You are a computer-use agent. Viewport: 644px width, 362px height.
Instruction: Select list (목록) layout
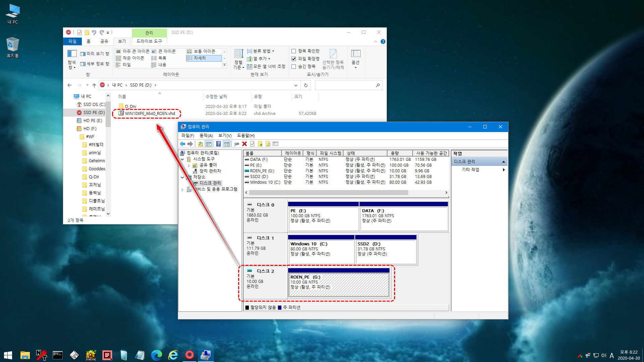click(x=159, y=58)
